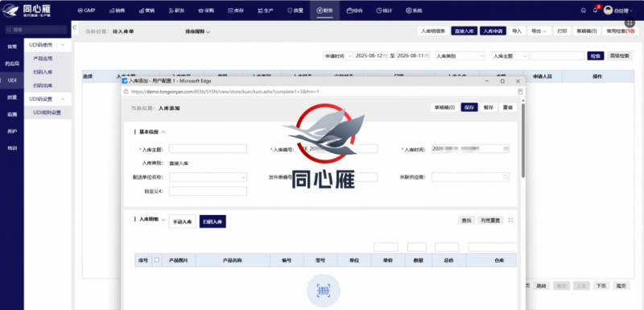The image size is (644, 310).
Task: Collapse the 基本信息 section
Action: [163, 132]
